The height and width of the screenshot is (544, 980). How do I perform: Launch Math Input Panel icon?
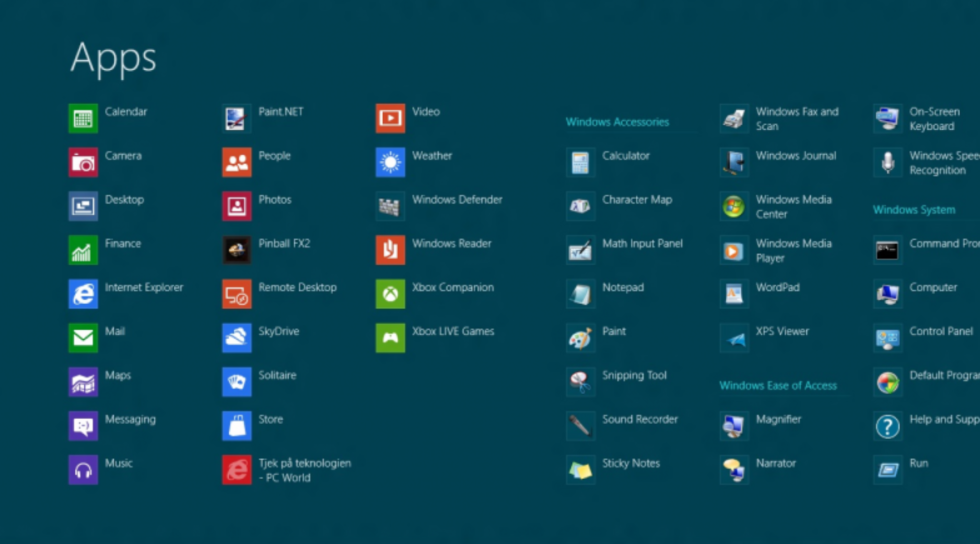point(581,250)
